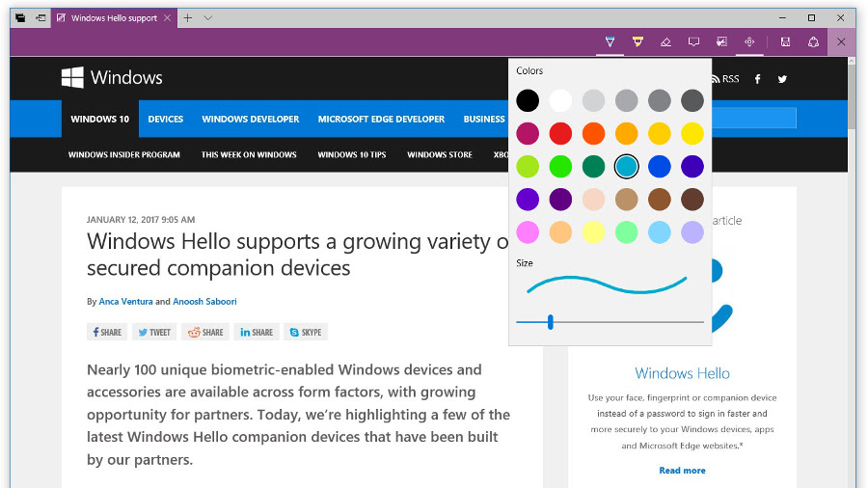Pick the pastel pink color swatch
The width and height of the screenshot is (868, 488).
point(528,232)
